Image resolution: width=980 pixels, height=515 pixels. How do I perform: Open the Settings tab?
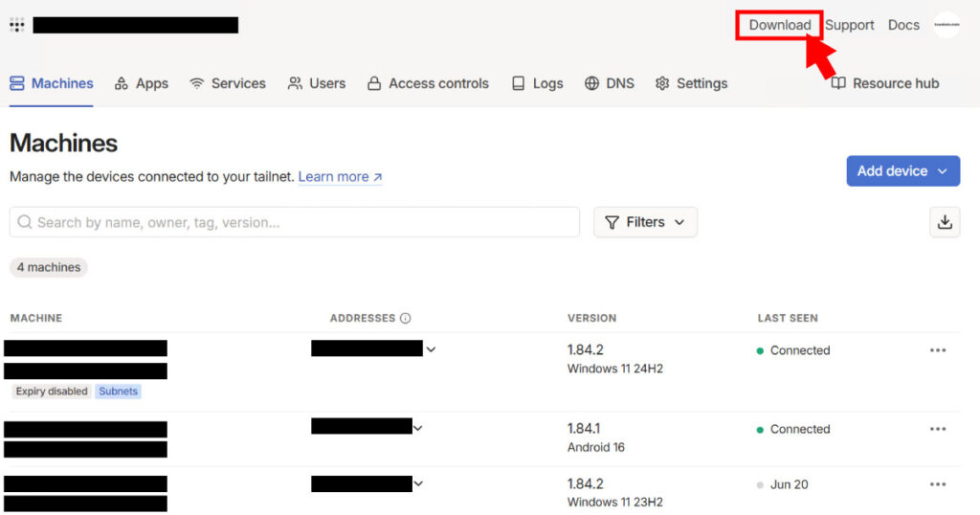(x=691, y=83)
